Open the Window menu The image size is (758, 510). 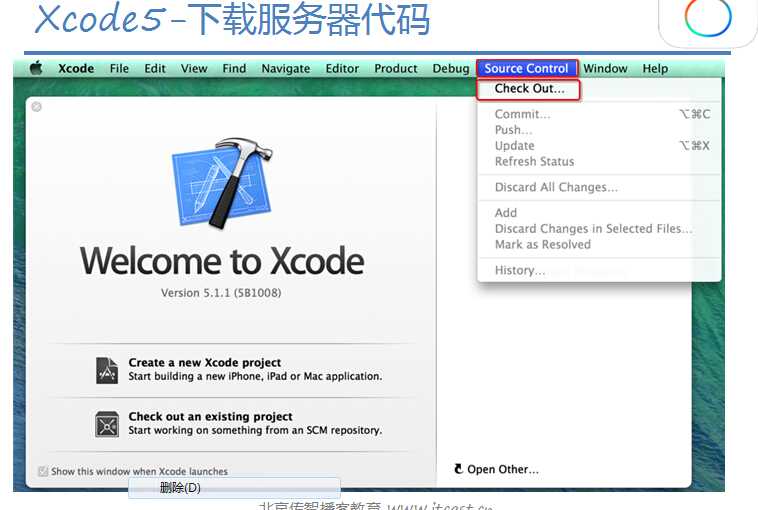(605, 69)
